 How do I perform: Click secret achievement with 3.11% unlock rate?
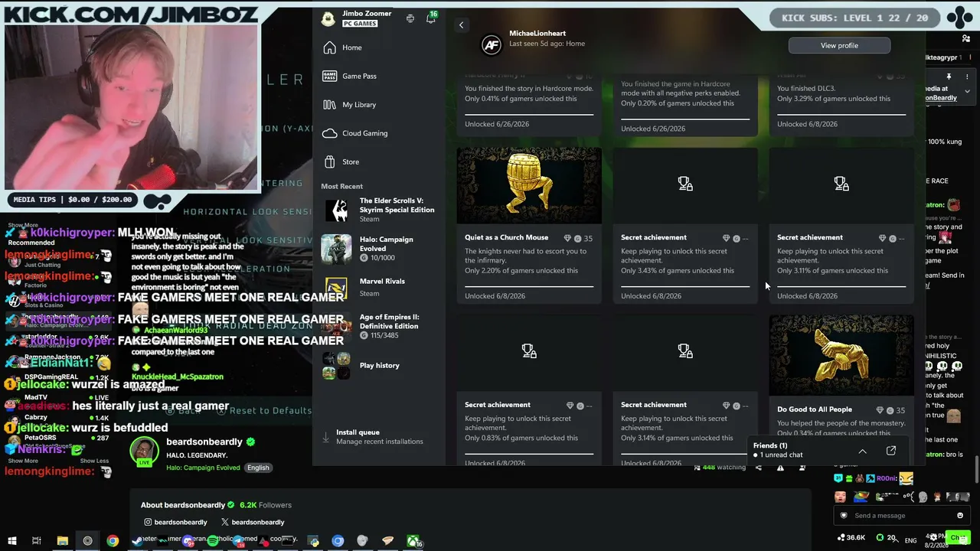[841, 225]
